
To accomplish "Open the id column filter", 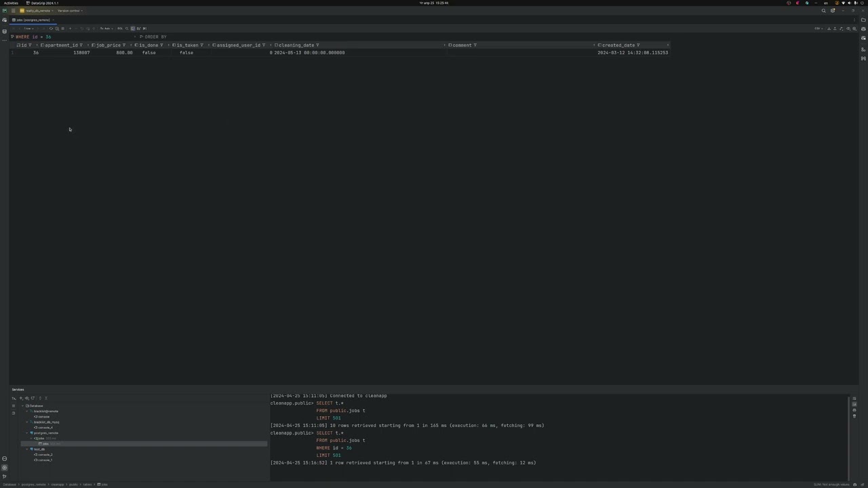I will [x=30, y=45].
